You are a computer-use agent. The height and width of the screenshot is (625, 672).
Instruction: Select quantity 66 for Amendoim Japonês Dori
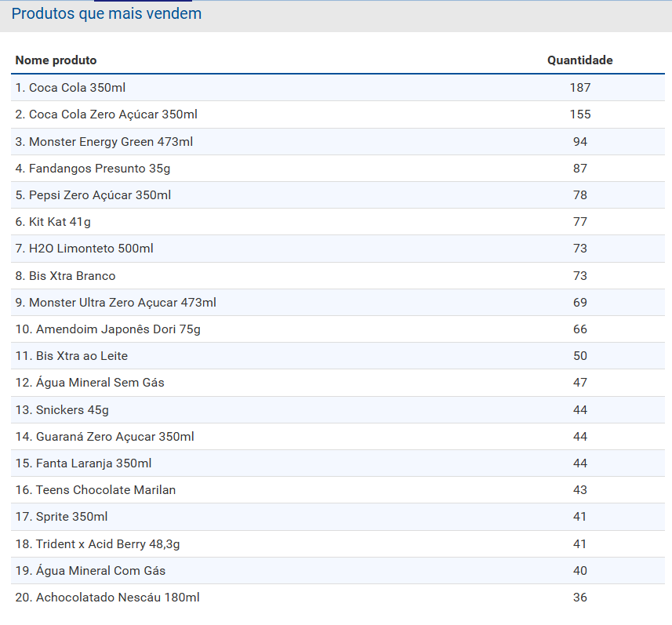pyautogui.click(x=580, y=329)
